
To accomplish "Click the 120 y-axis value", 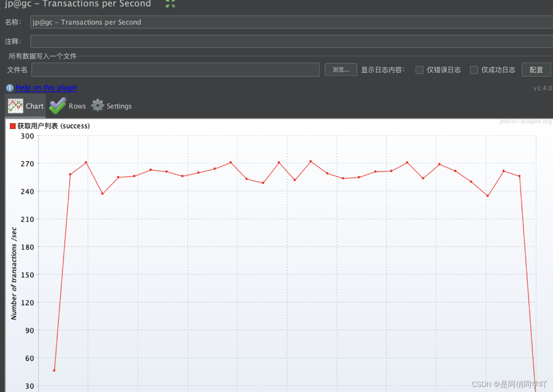I will 27,303.
